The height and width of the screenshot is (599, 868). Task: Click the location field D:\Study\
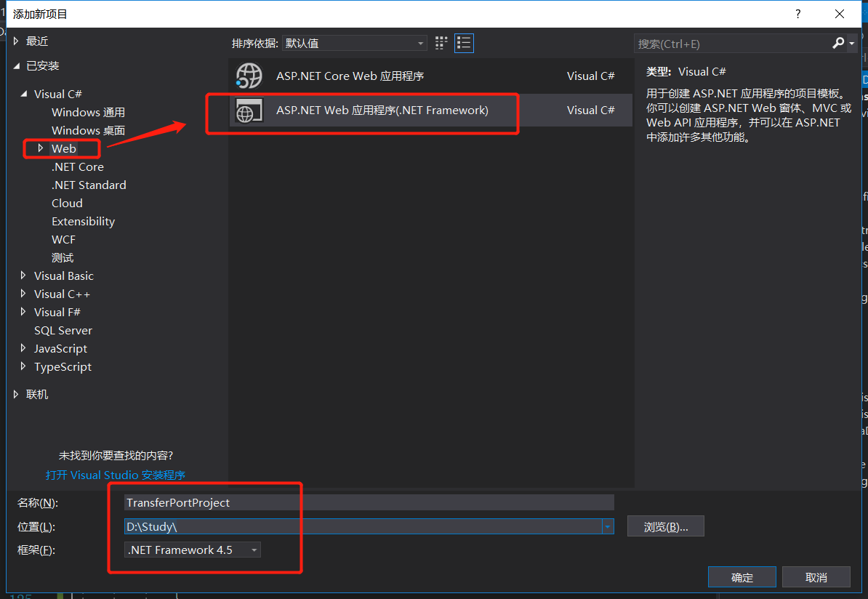(363, 526)
